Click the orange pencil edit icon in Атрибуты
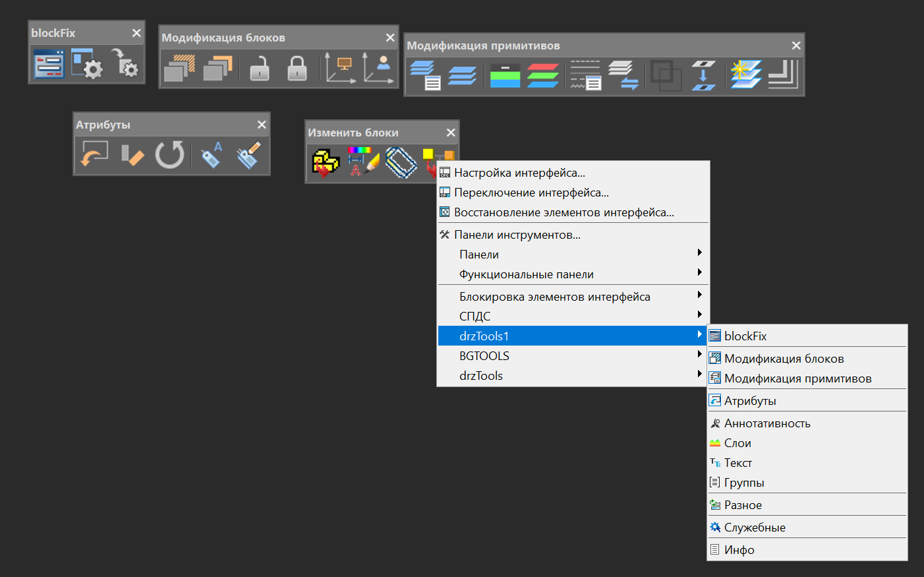This screenshot has width=924, height=577. pyautogui.click(x=132, y=156)
